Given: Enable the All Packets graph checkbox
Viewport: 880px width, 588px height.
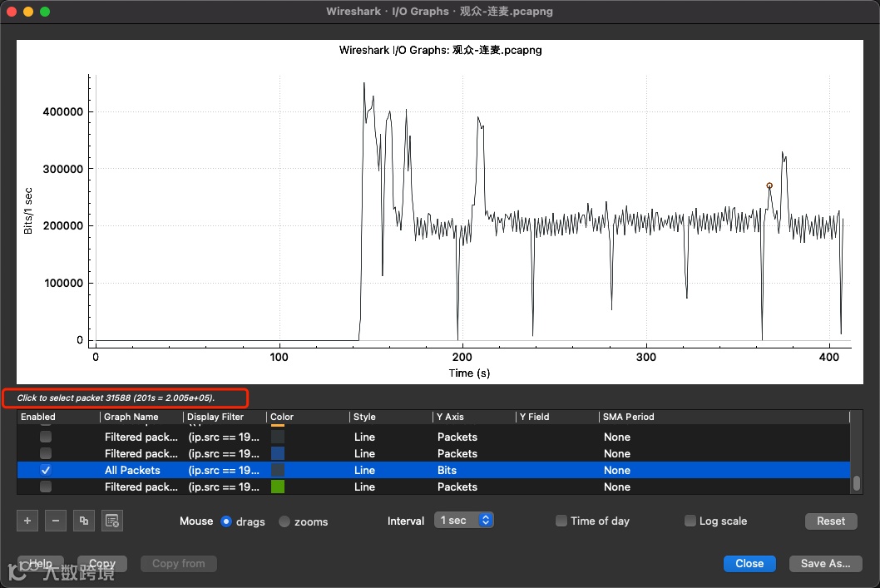Looking at the screenshot, I should click(x=46, y=470).
